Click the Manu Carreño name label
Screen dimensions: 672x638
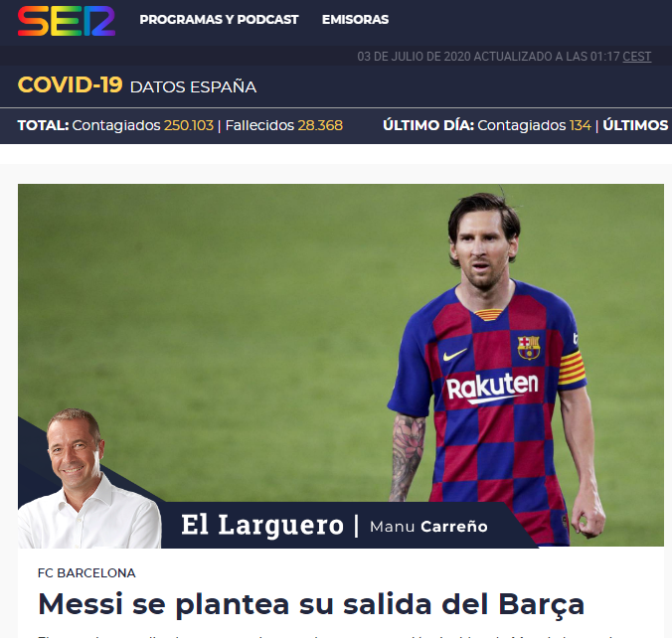[428, 527]
